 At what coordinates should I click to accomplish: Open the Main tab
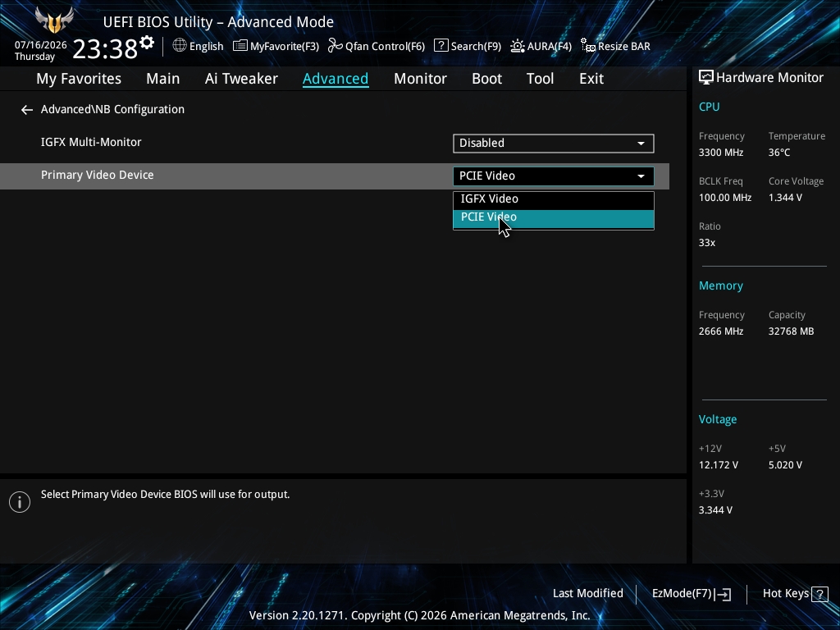point(163,79)
